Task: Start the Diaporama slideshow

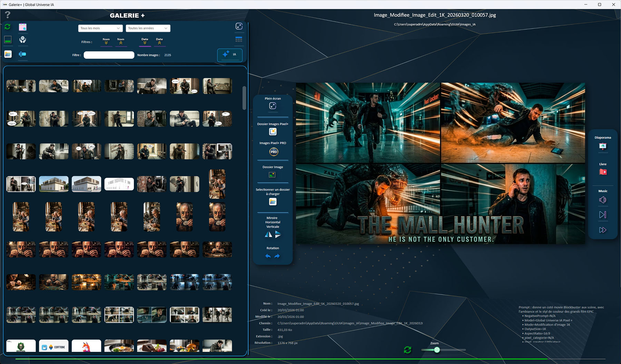Action: pyautogui.click(x=602, y=146)
